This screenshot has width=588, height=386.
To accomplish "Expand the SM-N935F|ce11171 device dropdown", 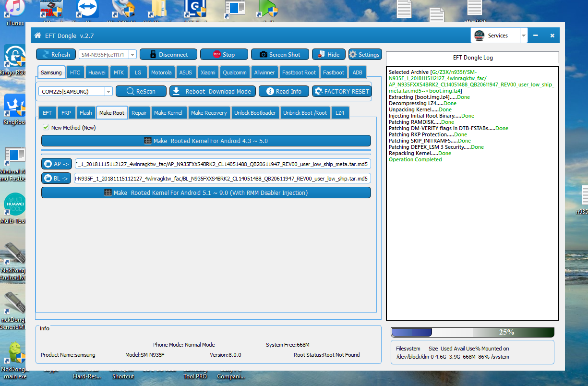I will (132, 55).
